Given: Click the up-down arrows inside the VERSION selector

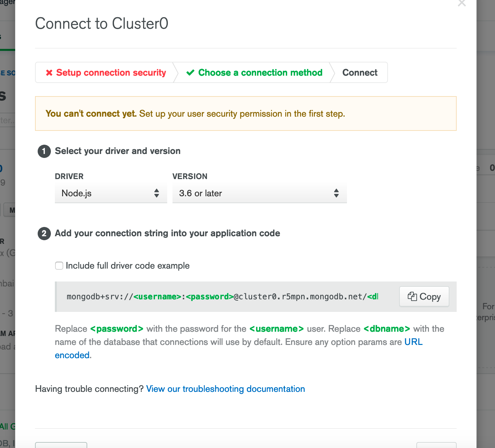Looking at the screenshot, I should click(x=336, y=193).
